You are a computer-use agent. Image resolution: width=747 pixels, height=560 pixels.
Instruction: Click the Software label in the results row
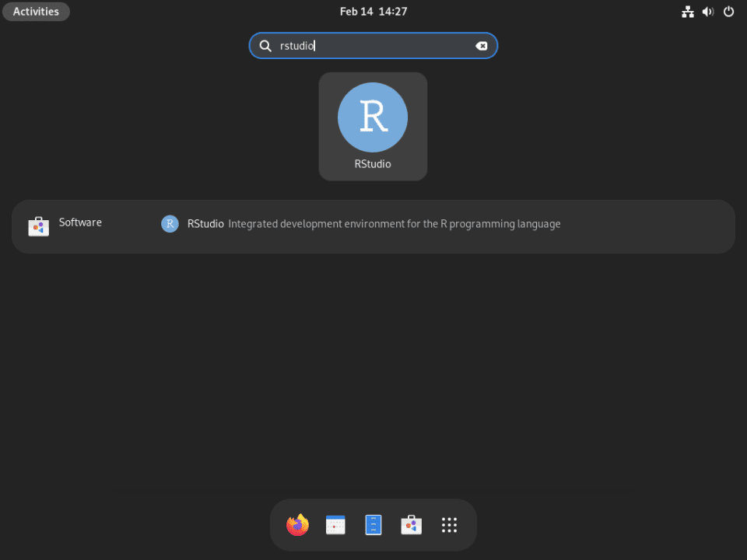pyautogui.click(x=80, y=222)
